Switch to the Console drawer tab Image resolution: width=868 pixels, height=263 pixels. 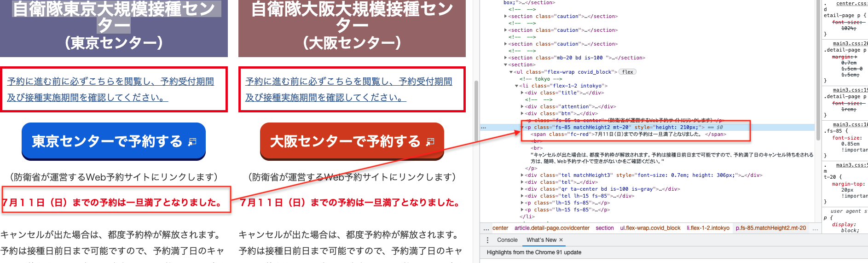click(507, 240)
